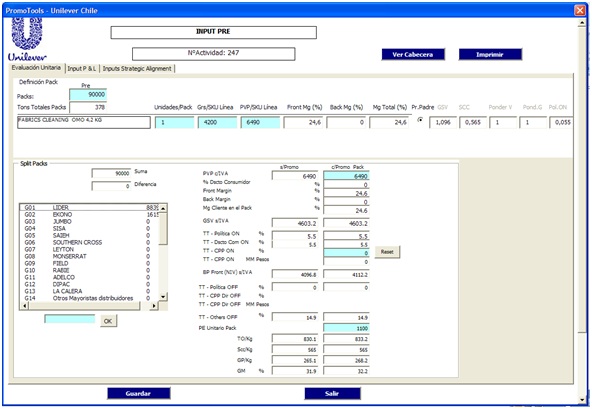Select G06 SOUTHERN CROSS row
The width and height of the screenshot is (592, 409).
(89, 242)
